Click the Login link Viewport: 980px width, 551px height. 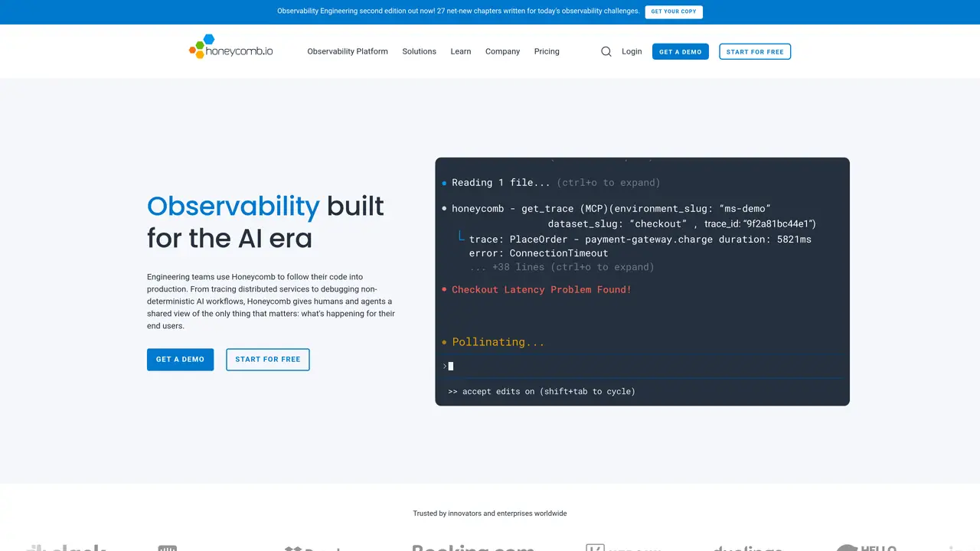pyautogui.click(x=632, y=51)
